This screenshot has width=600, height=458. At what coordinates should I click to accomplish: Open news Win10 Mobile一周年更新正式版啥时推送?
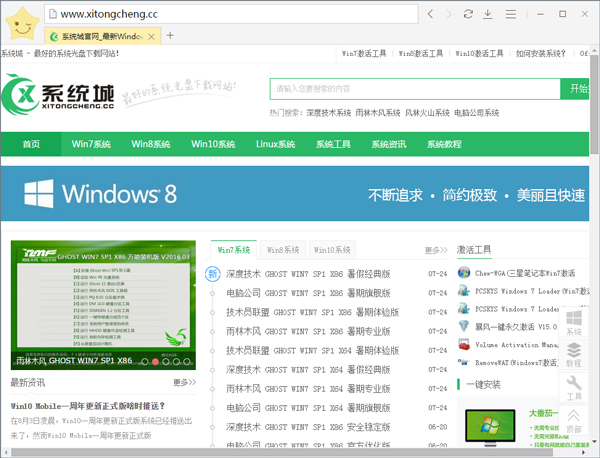tap(88, 406)
